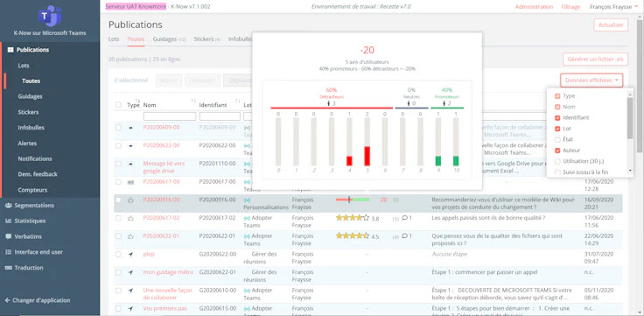Open the Données affichées dropdown

[591, 81]
